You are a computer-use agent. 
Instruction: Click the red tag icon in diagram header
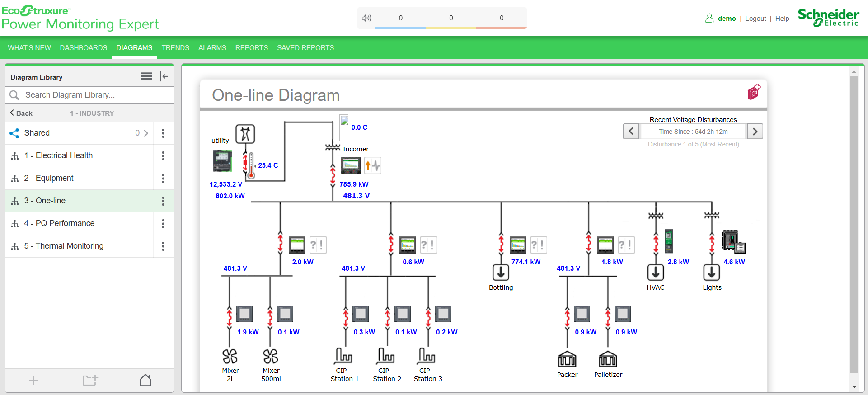[x=754, y=92]
